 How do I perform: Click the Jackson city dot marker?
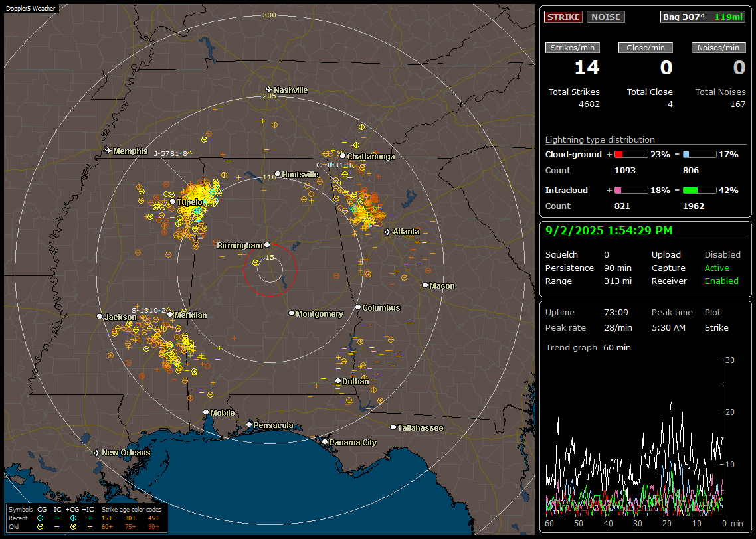coord(100,317)
